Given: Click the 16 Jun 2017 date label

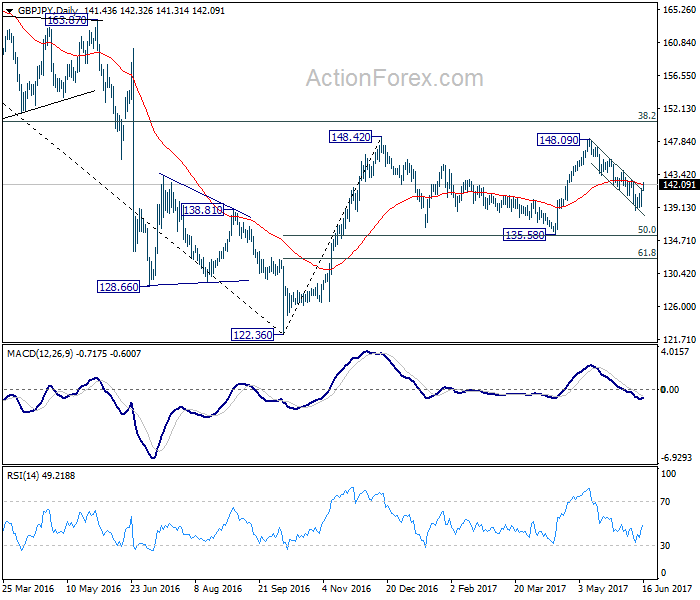Looking at the screenshot, I should (668, 588).
